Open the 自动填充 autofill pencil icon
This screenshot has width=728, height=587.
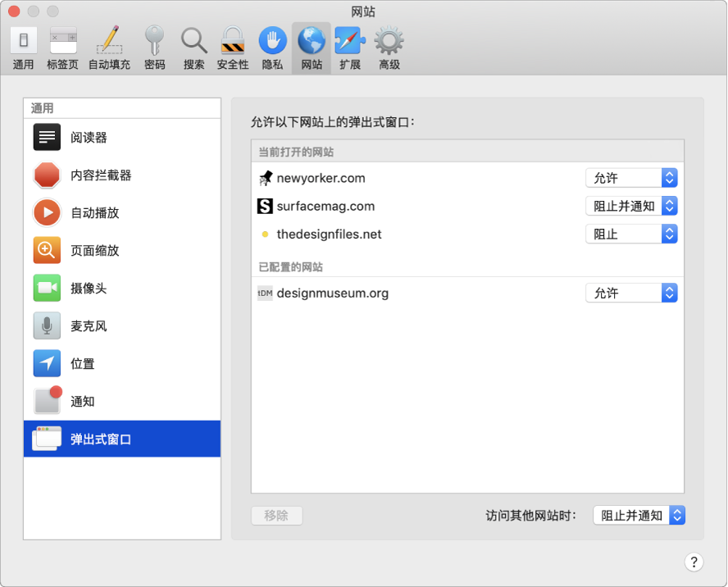tap(110, 40)
